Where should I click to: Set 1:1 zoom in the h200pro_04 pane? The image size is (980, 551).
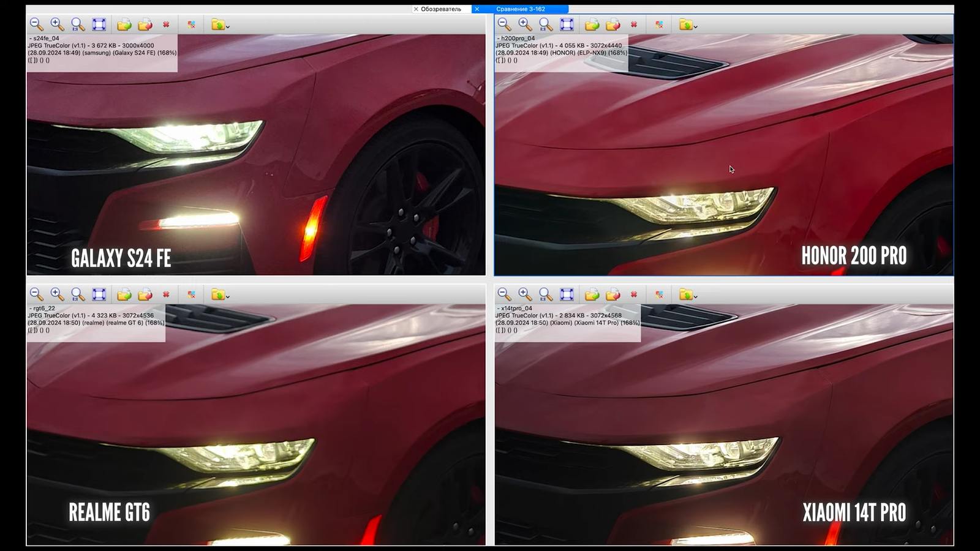(x=546, y=24)
